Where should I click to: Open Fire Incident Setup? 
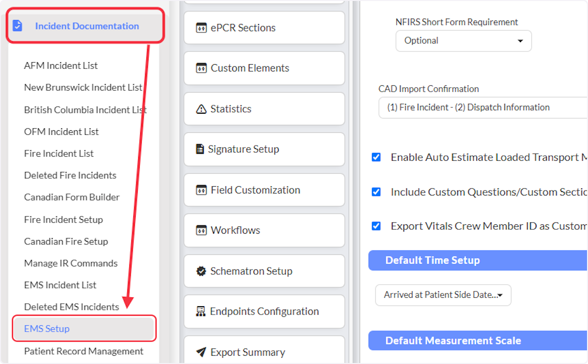click(x=63, y=219)
